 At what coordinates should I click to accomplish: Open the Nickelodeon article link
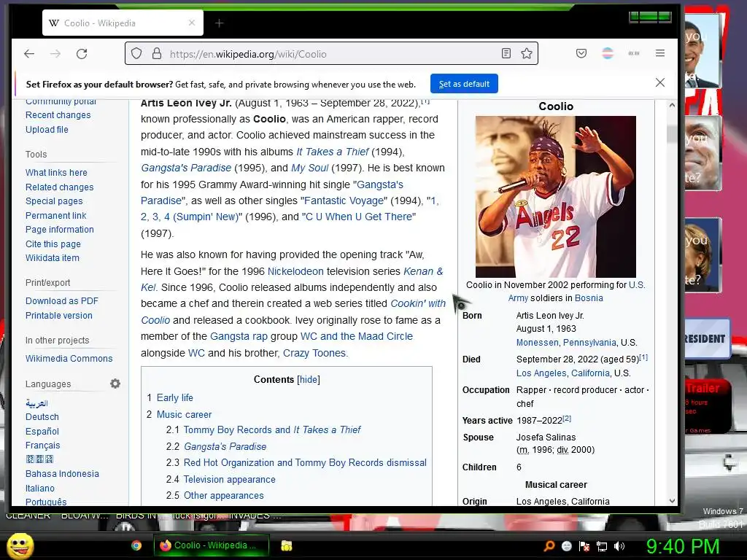[x=295, y=271]
